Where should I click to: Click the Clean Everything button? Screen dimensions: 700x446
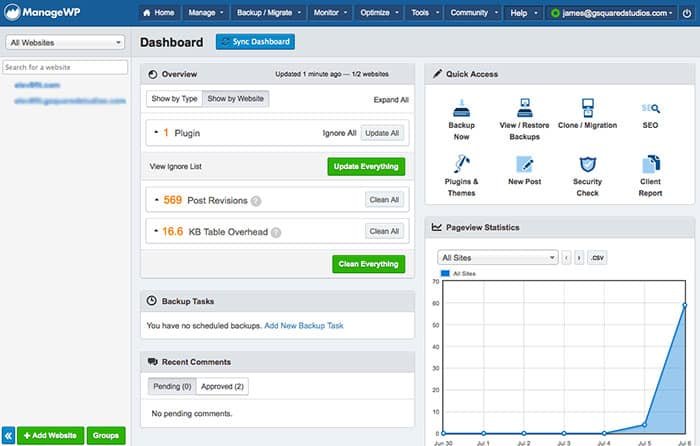(369, 264)
